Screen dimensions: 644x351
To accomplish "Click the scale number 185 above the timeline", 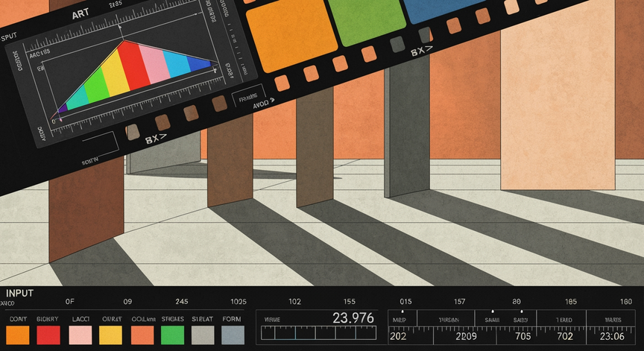I will 570,302.
